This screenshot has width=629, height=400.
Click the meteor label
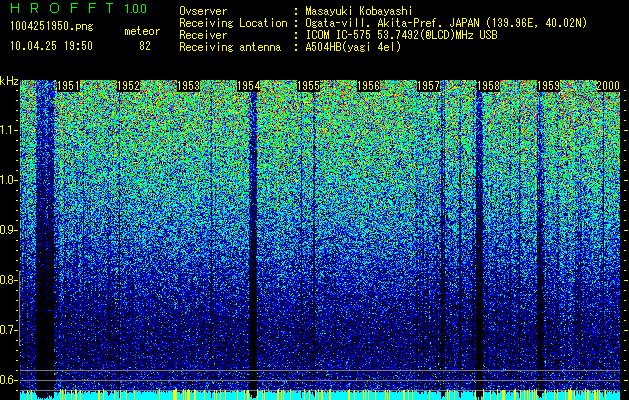click(142, 31)
